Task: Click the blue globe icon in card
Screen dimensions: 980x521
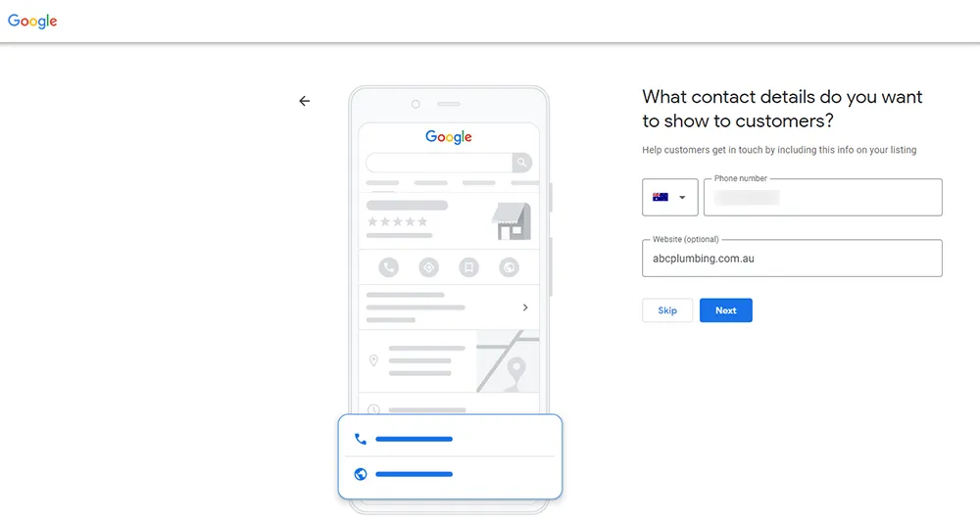Action: coord(361,474)
